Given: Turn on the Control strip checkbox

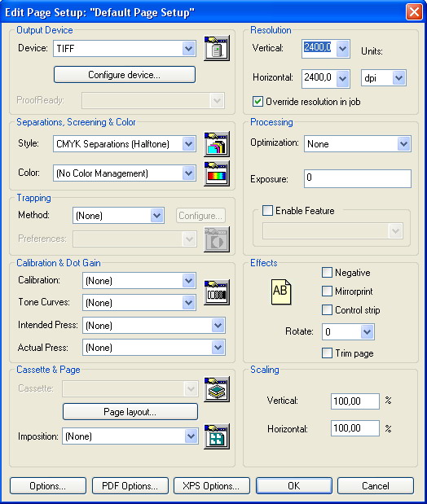Looking at the screenshot, I should tap(327, 310).
